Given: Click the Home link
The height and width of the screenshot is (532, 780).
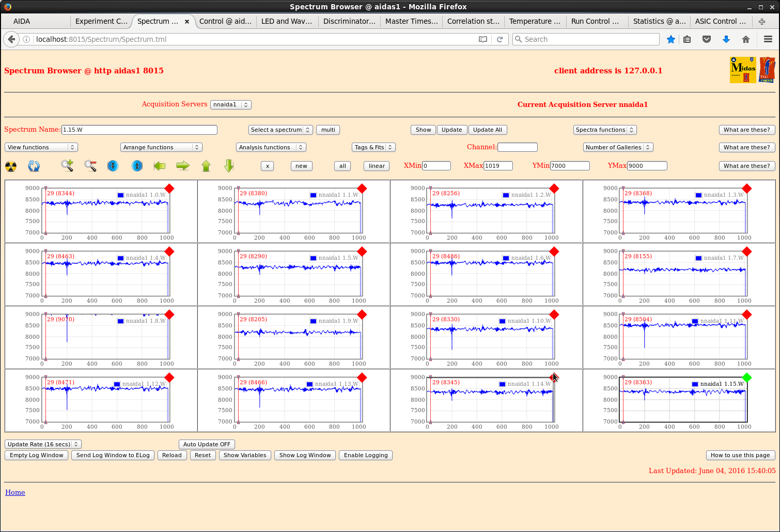Looking at the screenshot, I should [15, 492].
